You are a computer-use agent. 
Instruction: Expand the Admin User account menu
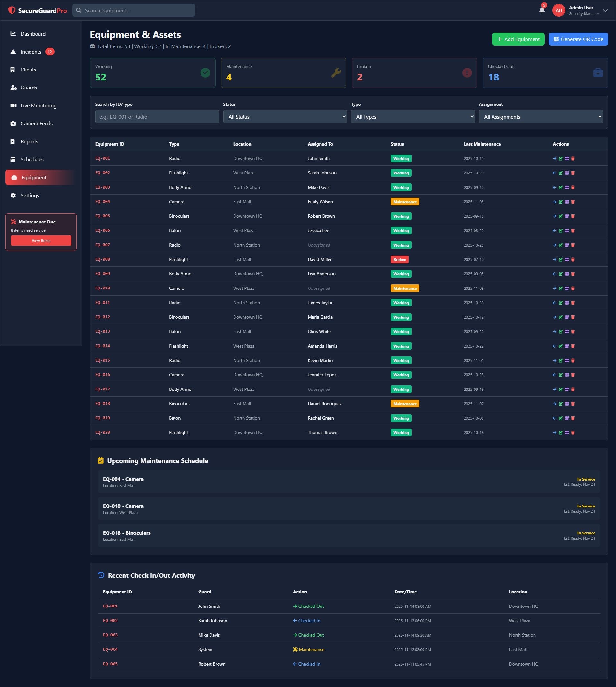(605, 11)
